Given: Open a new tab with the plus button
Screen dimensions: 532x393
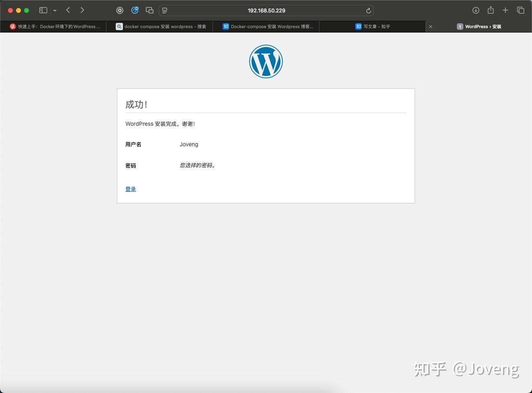Looking at the screenshot, I should [x=505, y=10].
